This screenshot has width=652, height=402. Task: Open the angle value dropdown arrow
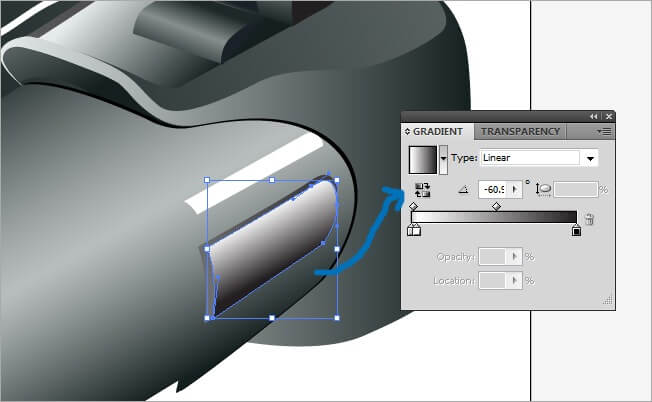[515, 190]
